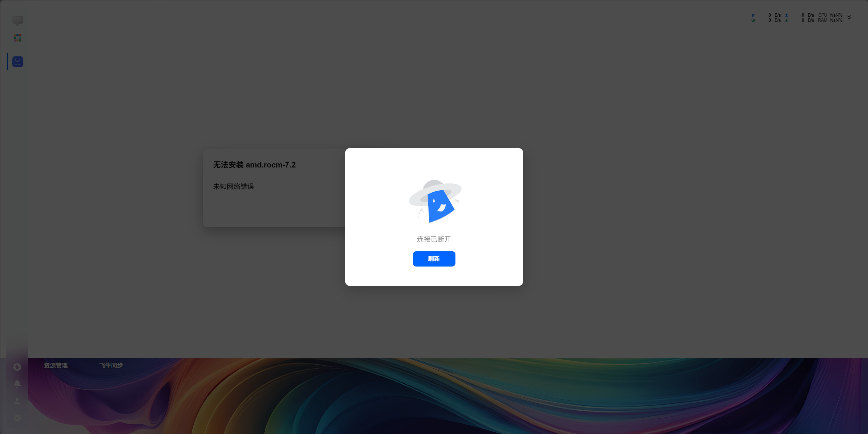Open the colorful app grid launcher icon

18,38
